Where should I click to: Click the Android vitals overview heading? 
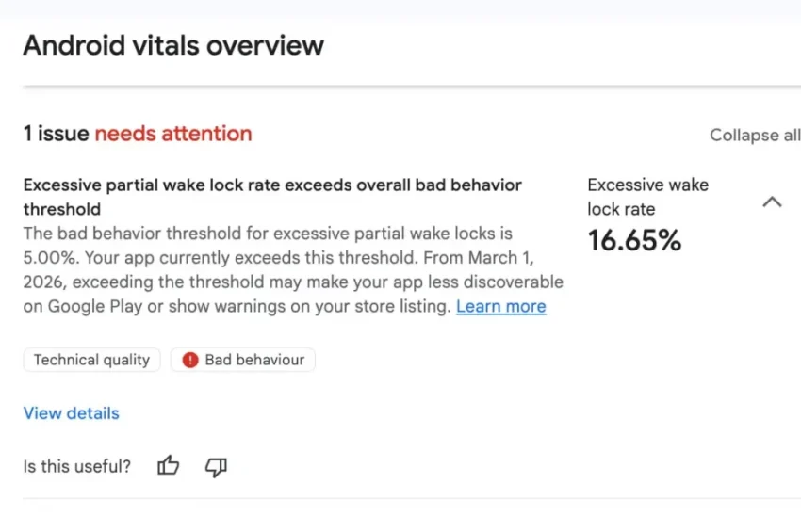pyautogui.click(x=173, y=45)
